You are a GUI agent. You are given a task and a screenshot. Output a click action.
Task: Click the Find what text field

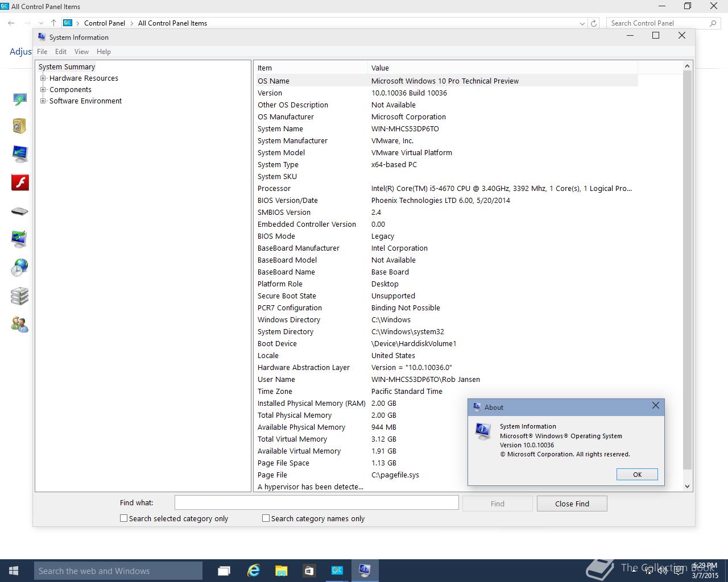tap(316, 502)
